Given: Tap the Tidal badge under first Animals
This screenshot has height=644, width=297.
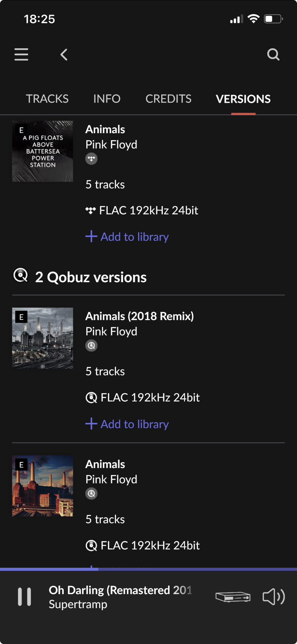Looking at the screenshot, I should pos(91,159).
